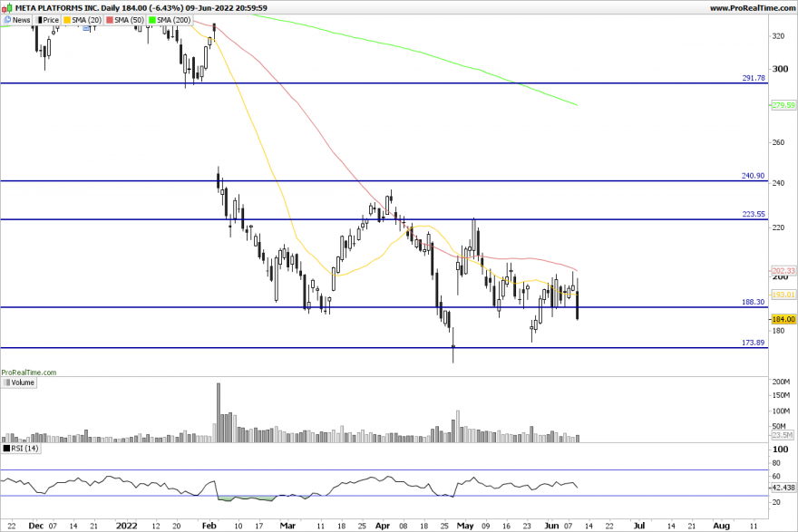Click the 184.00 current price tag
This screenshot has width=798, height=532.
pyautogui.click(x=783, y=319)
